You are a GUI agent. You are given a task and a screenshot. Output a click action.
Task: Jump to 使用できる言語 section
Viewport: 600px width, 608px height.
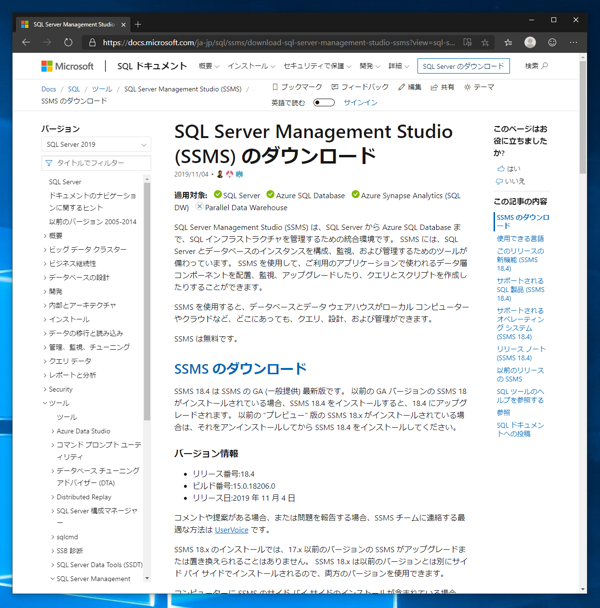point(520,238)
